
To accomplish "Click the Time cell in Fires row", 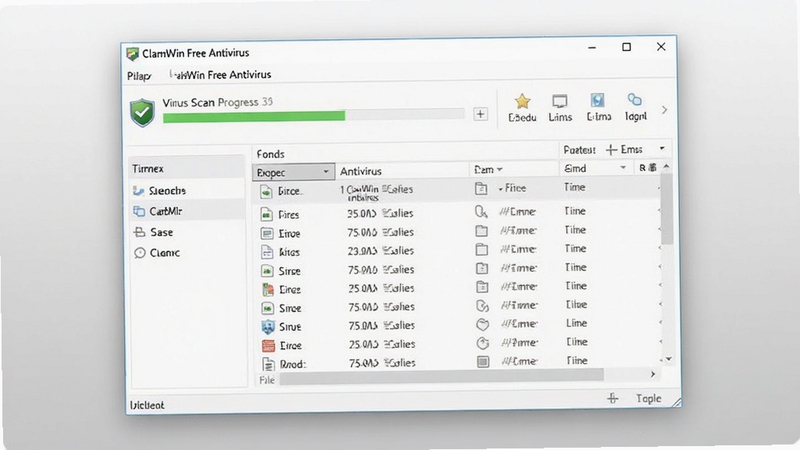I will 575,211.
